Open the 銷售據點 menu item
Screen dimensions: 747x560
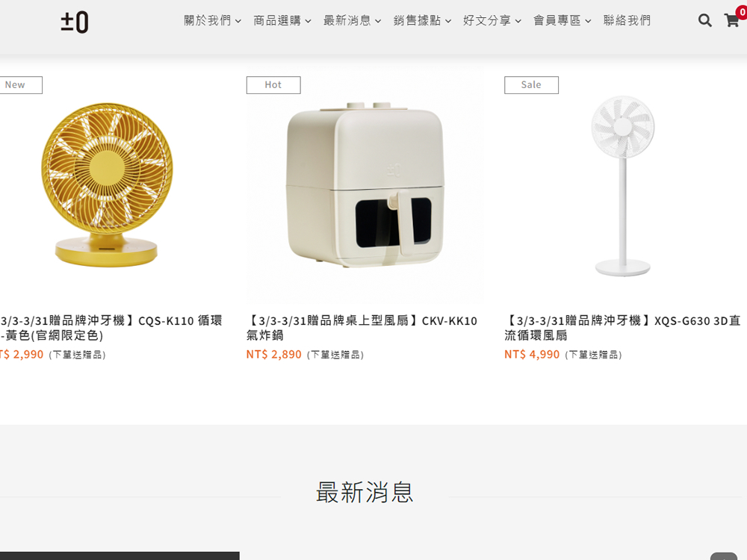(x=422, y=20)
